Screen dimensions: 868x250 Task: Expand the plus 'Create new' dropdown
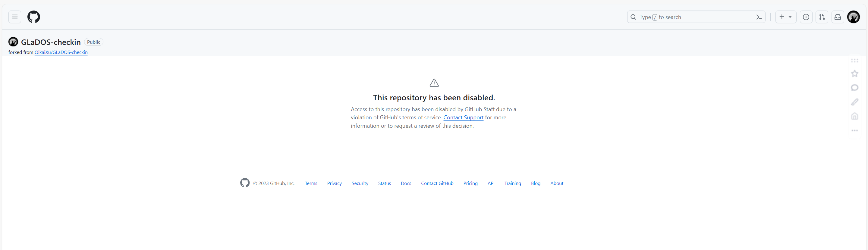pos(785,17)
